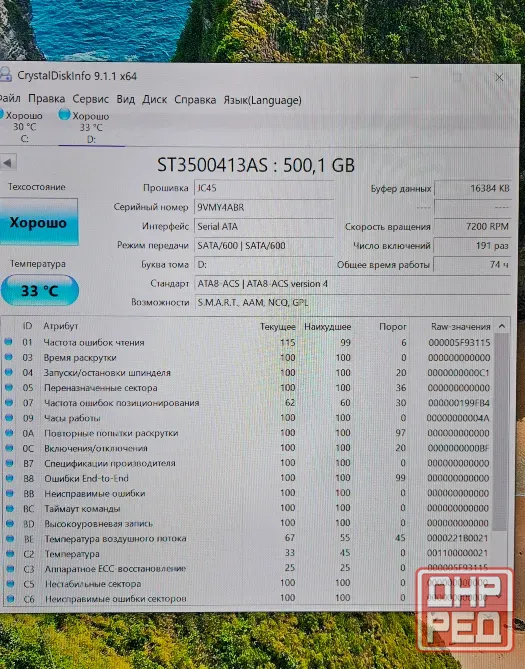Open the Язык(Language) menu
This screenshot has height=670, width=525.
(262, 100)
